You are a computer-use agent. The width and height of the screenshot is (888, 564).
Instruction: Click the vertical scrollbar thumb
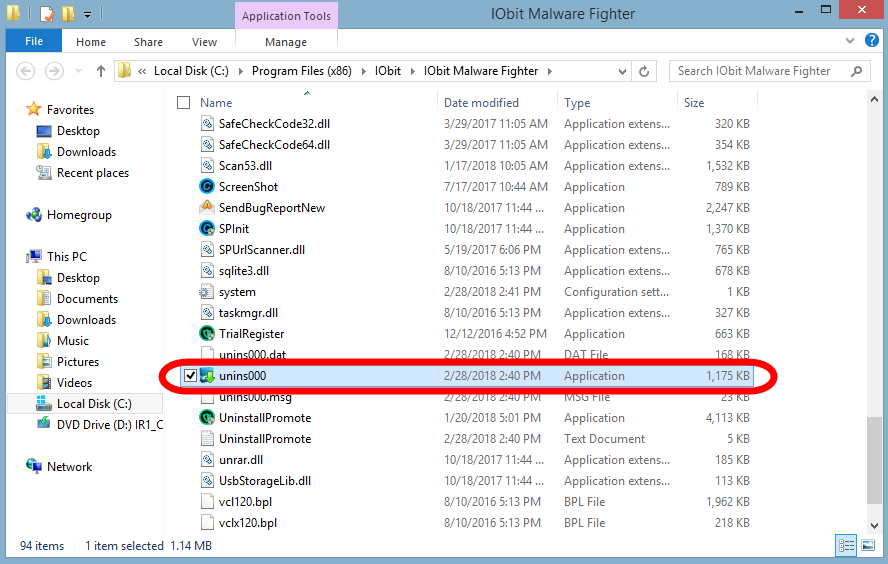tap(874, 460)
